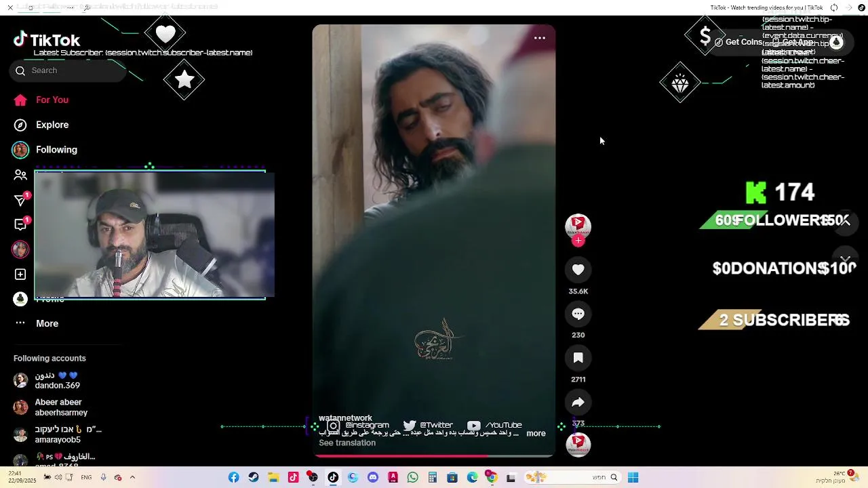The width and height of the screenshot is (868, 488).
Task: Open Discord from the taskbar
Action: click(x=373, y=478)
